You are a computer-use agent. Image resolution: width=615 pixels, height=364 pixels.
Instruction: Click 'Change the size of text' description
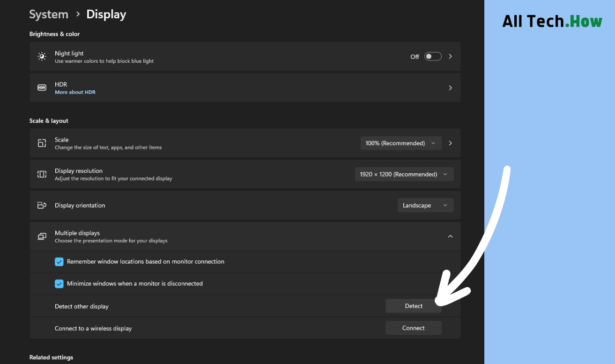[108, 148]
